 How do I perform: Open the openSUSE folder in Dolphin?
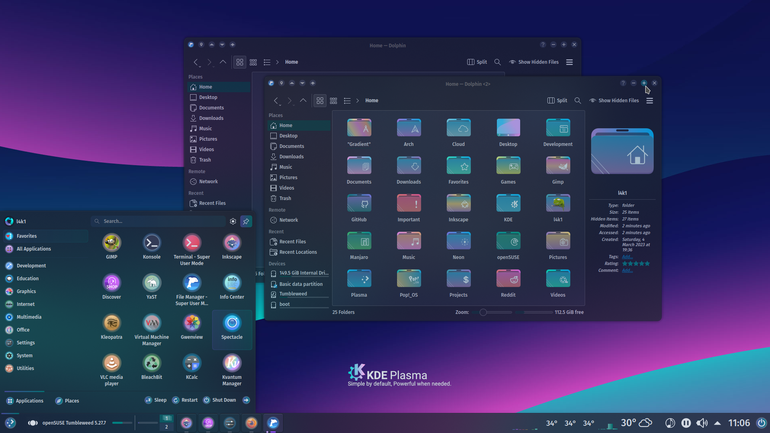(x=508, y=245)
